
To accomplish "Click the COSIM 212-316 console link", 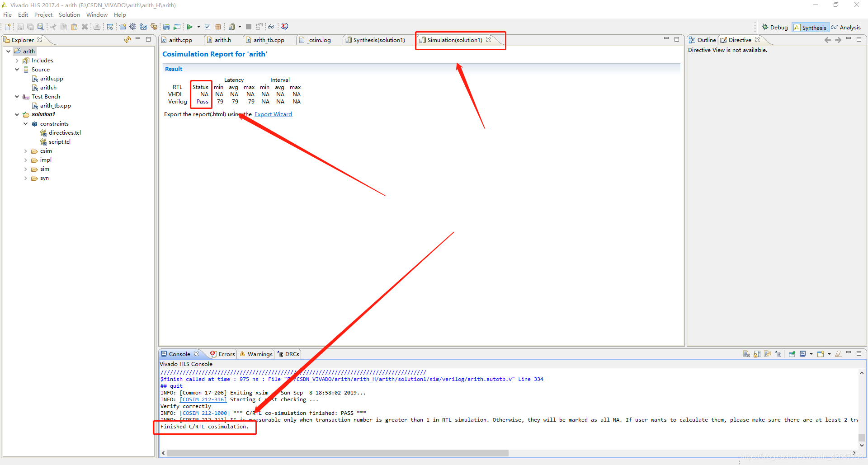I will pyautogui.click(x=203, y=399).
